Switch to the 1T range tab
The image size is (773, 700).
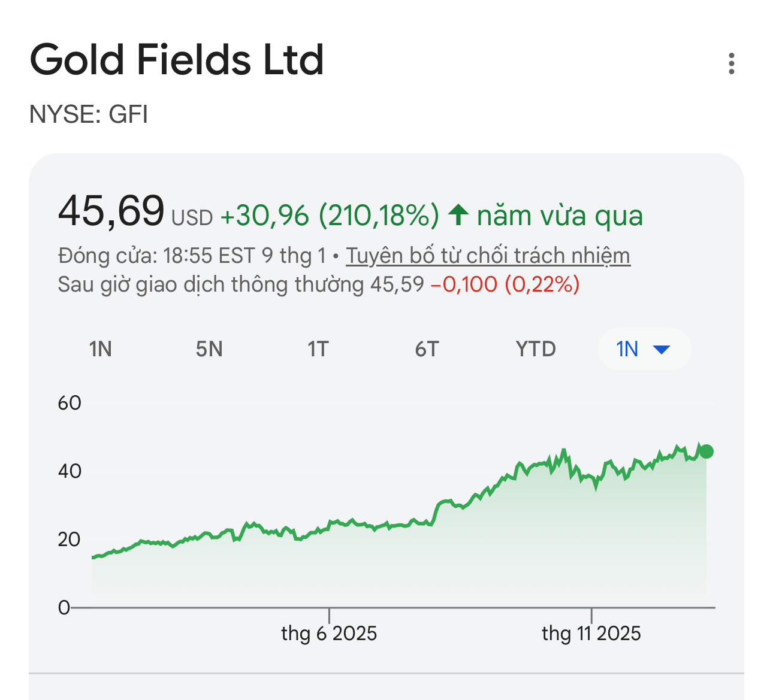tap(318, 349)
